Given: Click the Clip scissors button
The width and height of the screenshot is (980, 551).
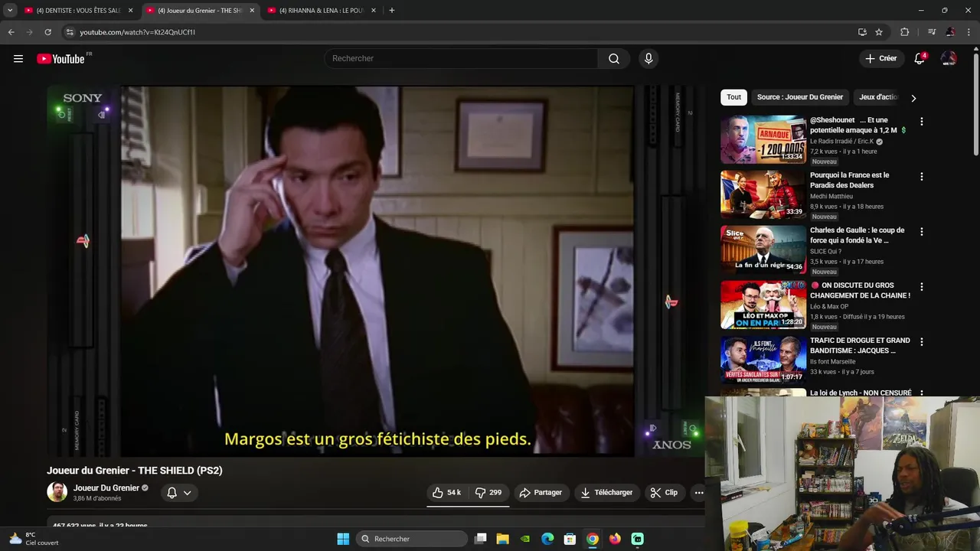Looking at the screenshot, I should 664,493.
